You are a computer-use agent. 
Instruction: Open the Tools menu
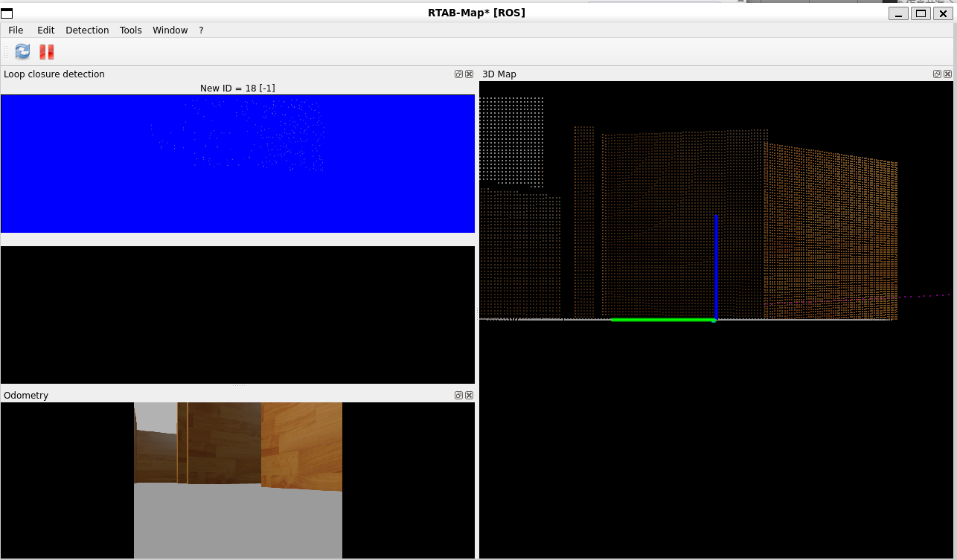point(131,30)
